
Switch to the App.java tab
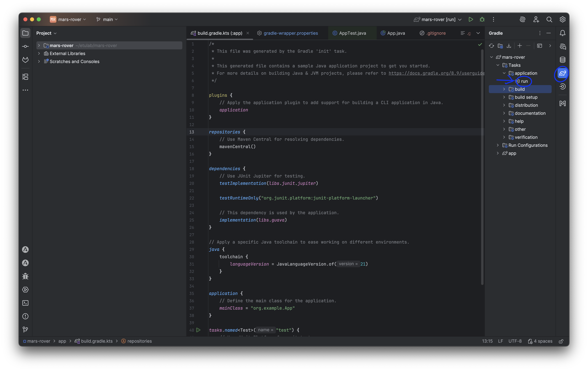396,33
